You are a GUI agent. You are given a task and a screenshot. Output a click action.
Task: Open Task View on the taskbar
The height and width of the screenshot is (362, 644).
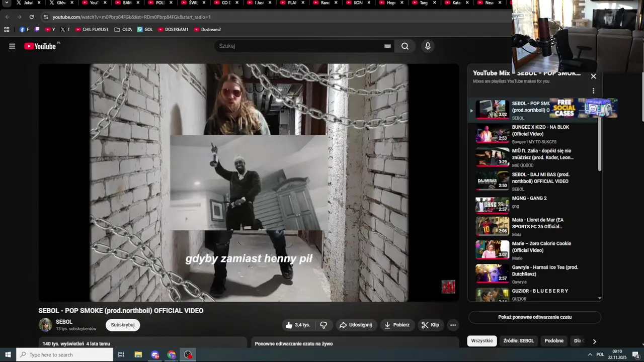coord(121,355)
